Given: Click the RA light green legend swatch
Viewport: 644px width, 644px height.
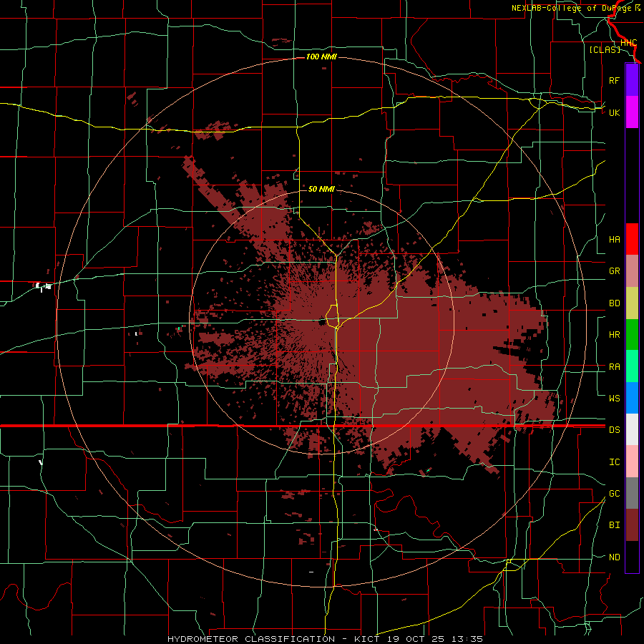Looking at the screenshot, I should 632,366.
